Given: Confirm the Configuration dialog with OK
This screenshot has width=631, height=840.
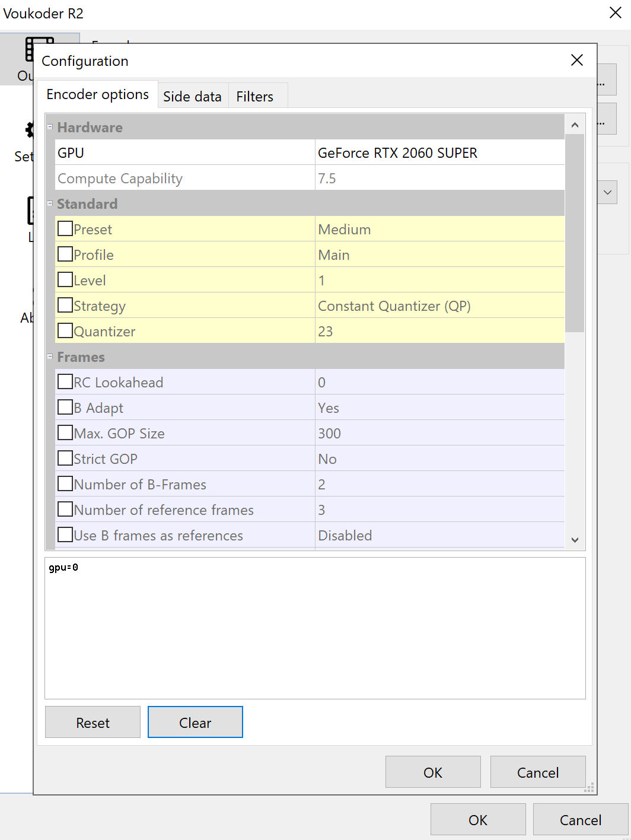Looking at the screenshot, I should [x=432, y=772].
